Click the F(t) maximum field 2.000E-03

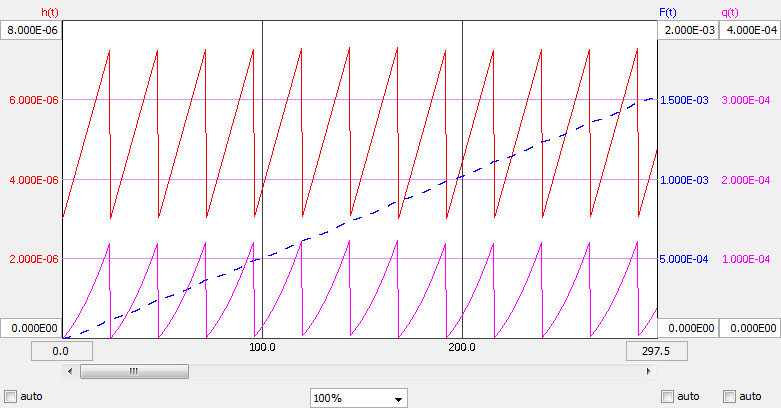[x=689, y=31]
